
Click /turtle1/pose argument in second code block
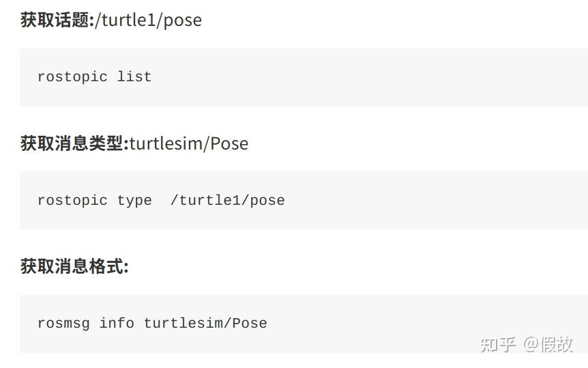click(x=227, y=200)
